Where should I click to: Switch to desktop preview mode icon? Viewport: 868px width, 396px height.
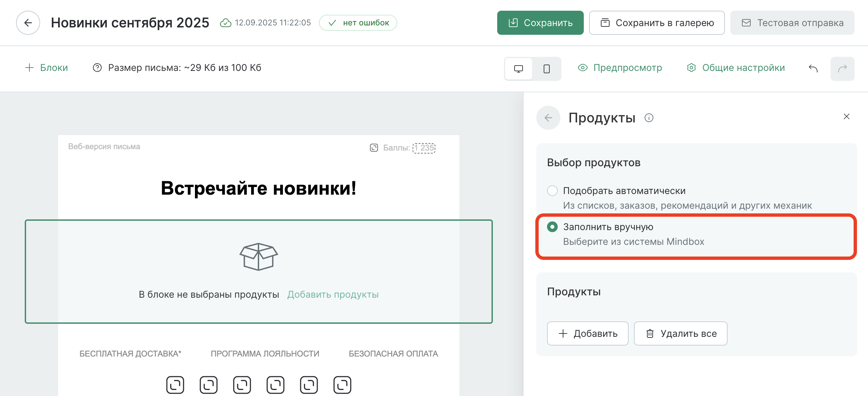(x=518, y=69)
